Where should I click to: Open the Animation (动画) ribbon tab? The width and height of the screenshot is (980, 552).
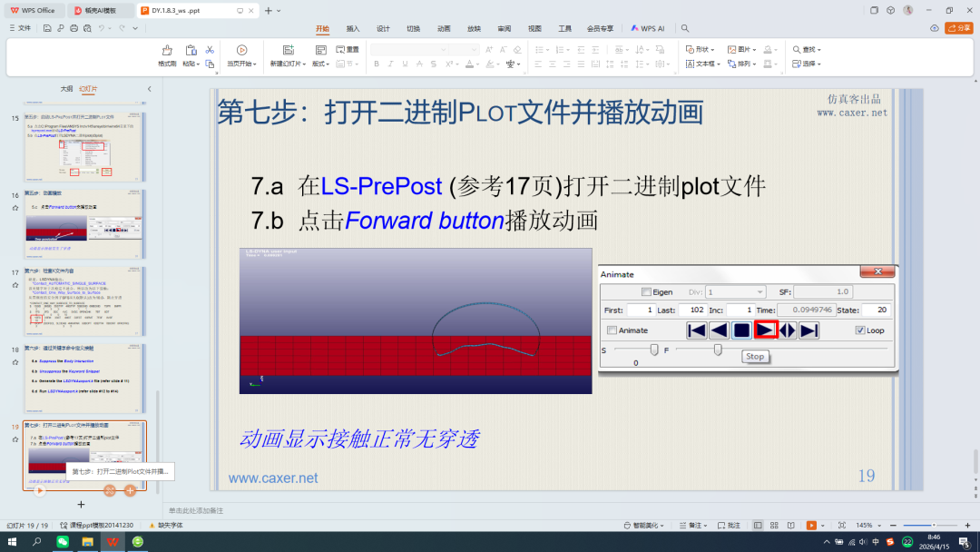pos(444,29)
